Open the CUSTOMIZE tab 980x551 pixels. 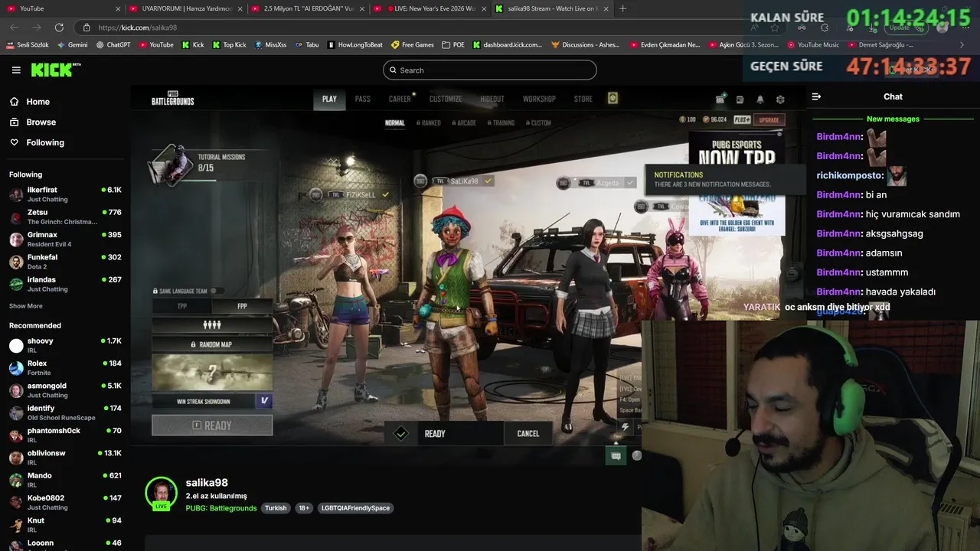click(446, 99)
